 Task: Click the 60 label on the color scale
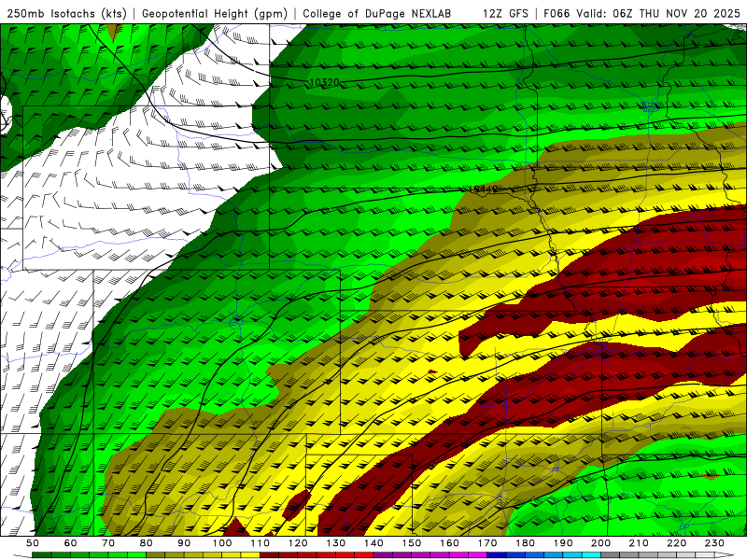click(x=70, y=543)
